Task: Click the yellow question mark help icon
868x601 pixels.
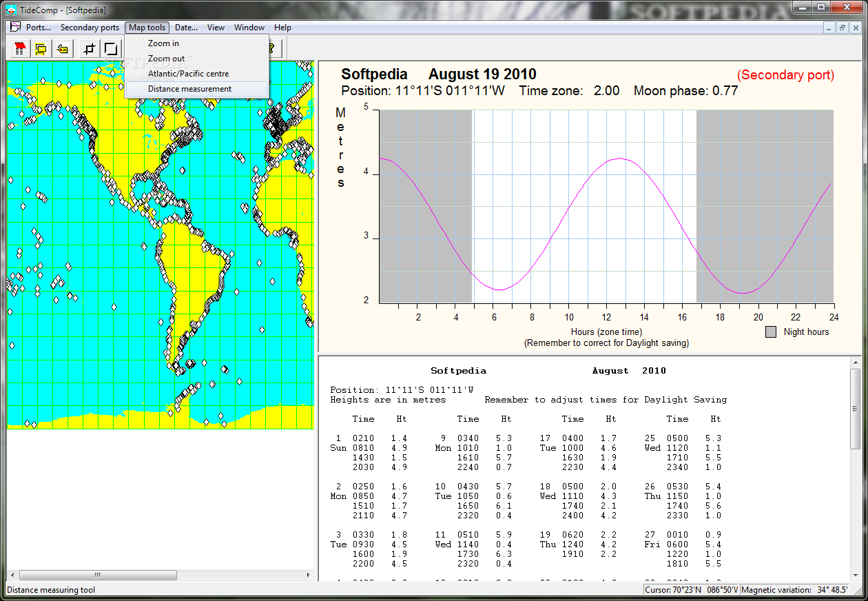Action: pos(271,48)
